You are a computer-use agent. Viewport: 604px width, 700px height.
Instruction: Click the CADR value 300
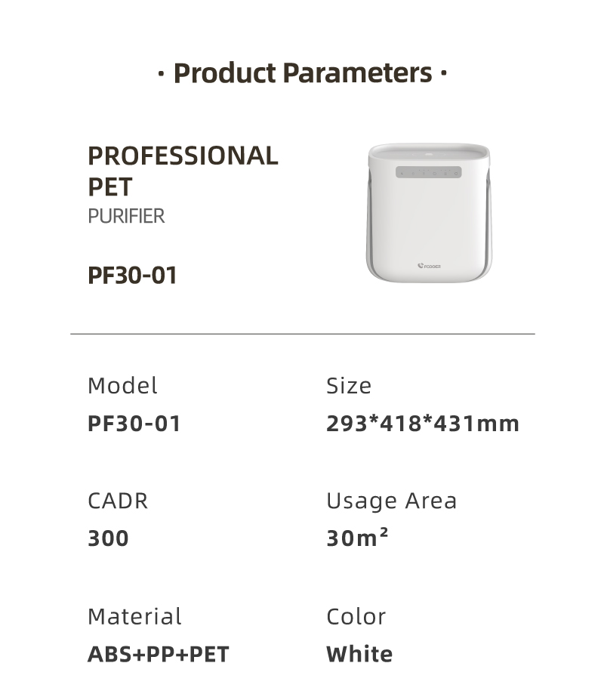108,538
